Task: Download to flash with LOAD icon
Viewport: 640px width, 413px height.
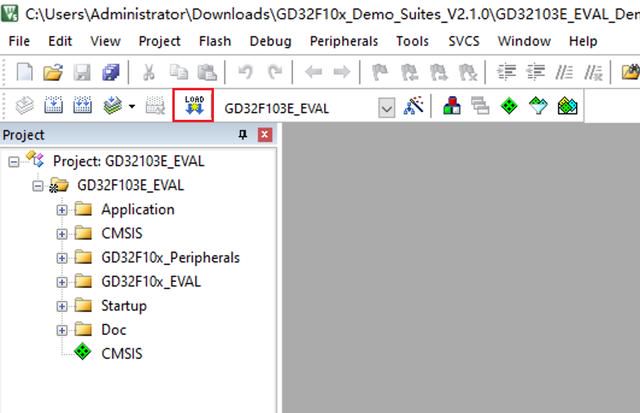Action: [193, 105]
